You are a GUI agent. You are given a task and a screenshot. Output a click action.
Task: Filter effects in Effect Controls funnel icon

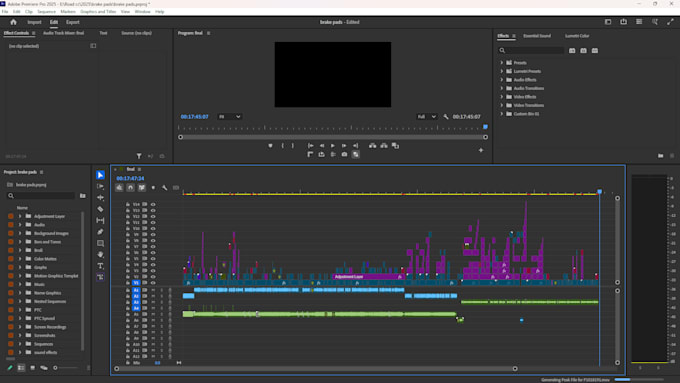139,156
